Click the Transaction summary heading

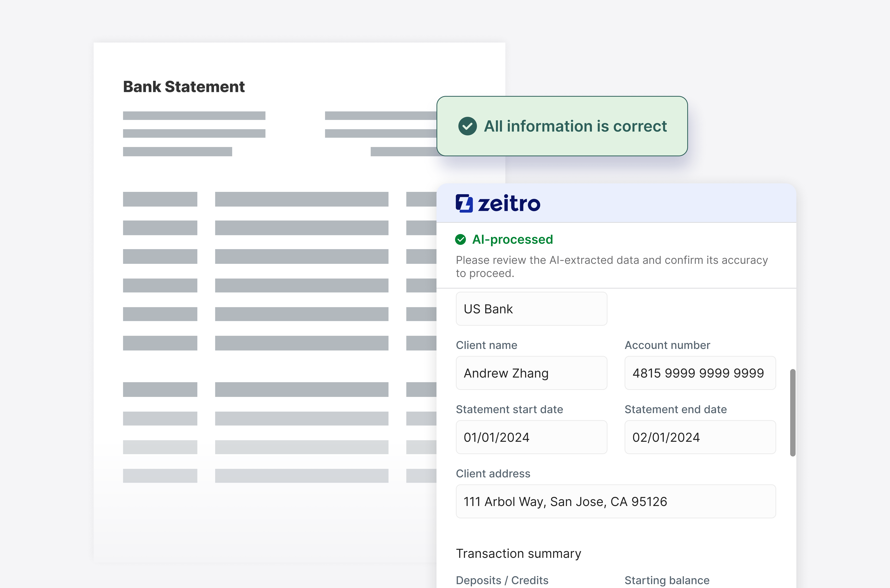coord(518,554)
